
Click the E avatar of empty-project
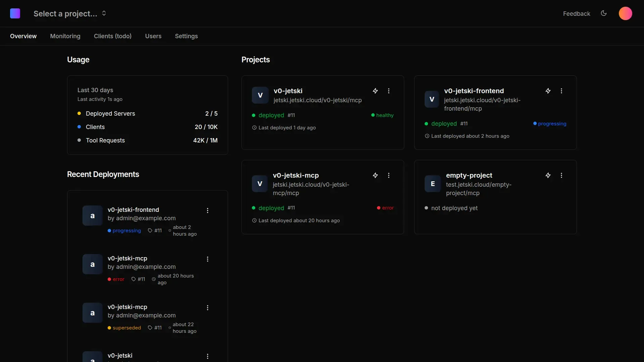[x=433, y=184]
